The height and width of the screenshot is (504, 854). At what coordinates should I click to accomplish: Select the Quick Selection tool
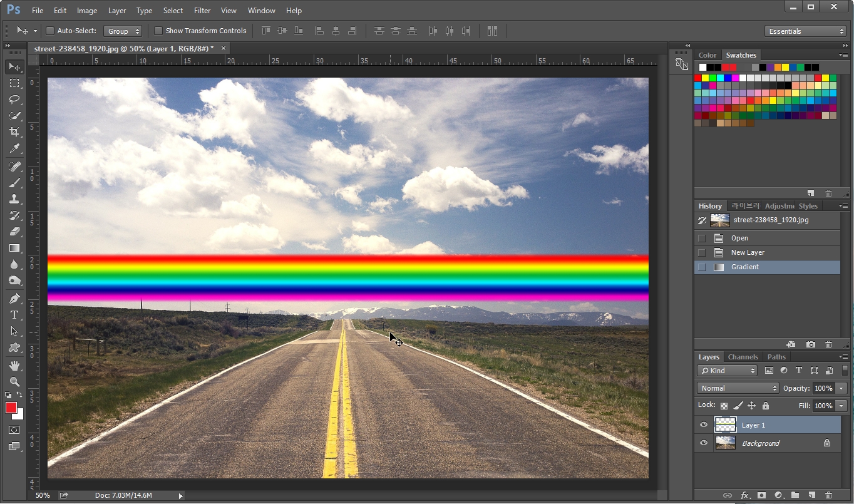coord(14,116)
